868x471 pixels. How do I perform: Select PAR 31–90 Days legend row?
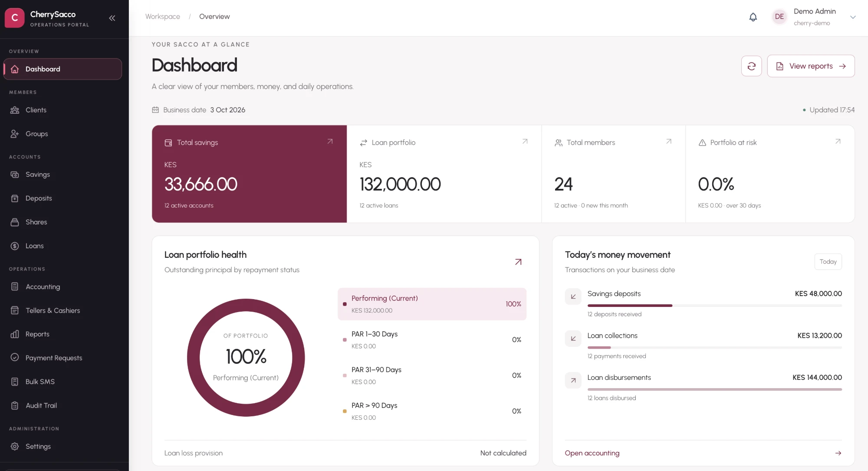pos(432,375)
